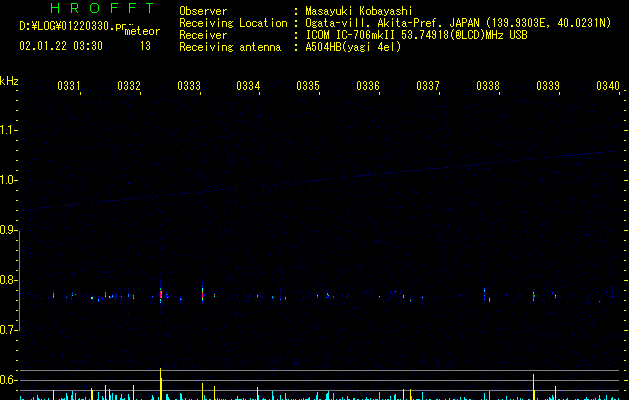The height and width of the screenshot is (400, 629).
Task: Click the "Observer" field label
Action: (203, 11)
